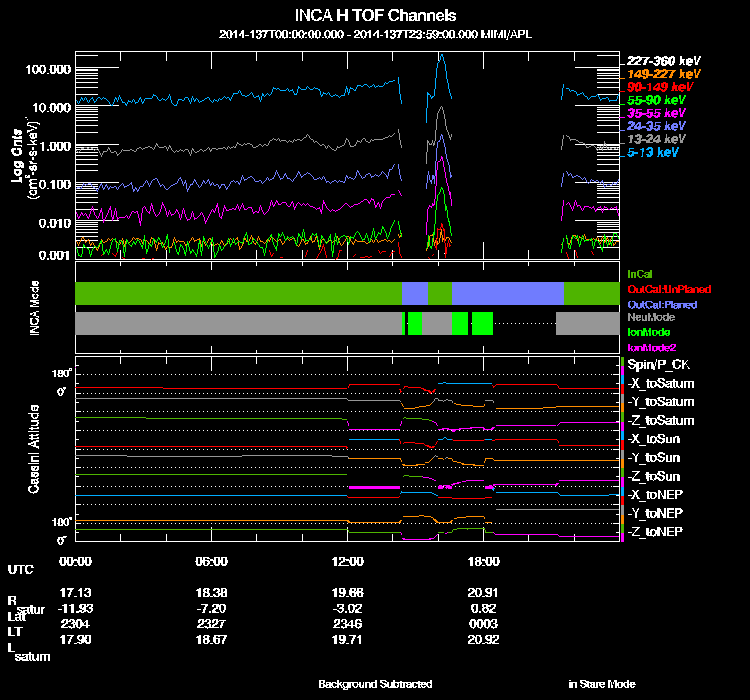
Task: Select the -X_toSaturn attitude label
Action: (x=660, y=384)
